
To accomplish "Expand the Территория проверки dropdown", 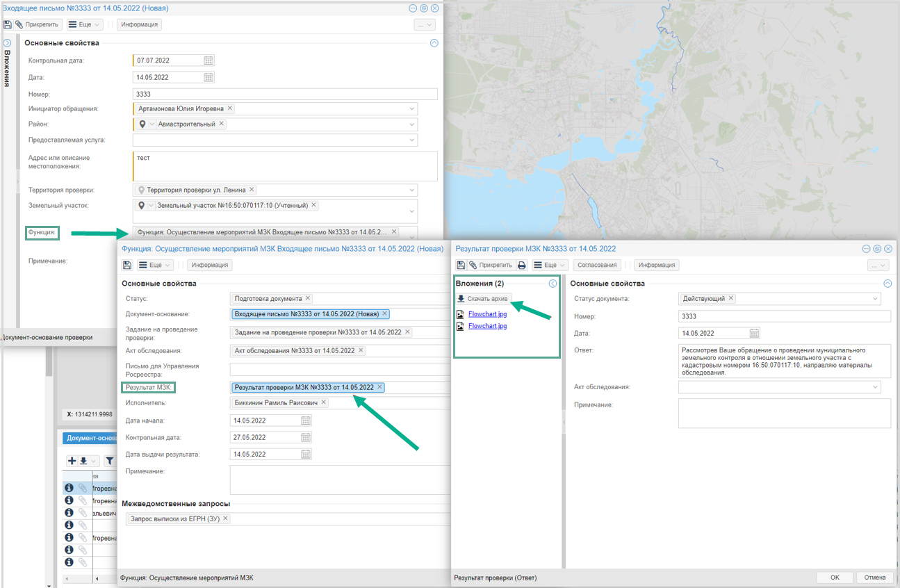I will [x=412, y=190].
